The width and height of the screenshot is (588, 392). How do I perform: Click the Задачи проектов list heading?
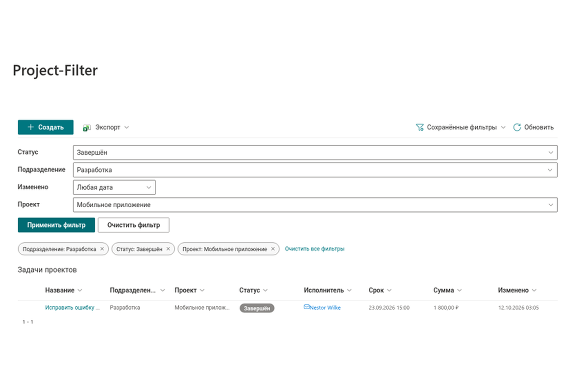(48, 270)
